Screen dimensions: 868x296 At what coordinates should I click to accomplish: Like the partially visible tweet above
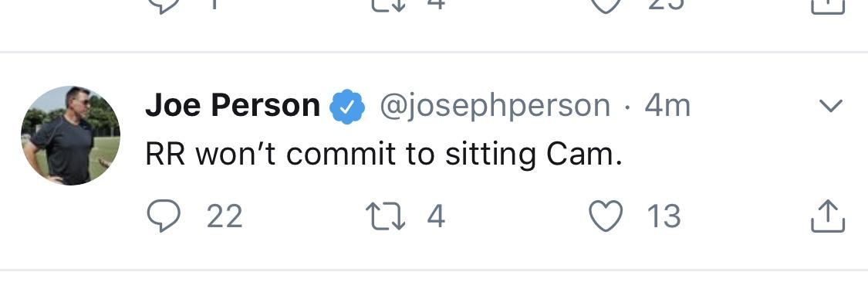[x=606, y=5]
